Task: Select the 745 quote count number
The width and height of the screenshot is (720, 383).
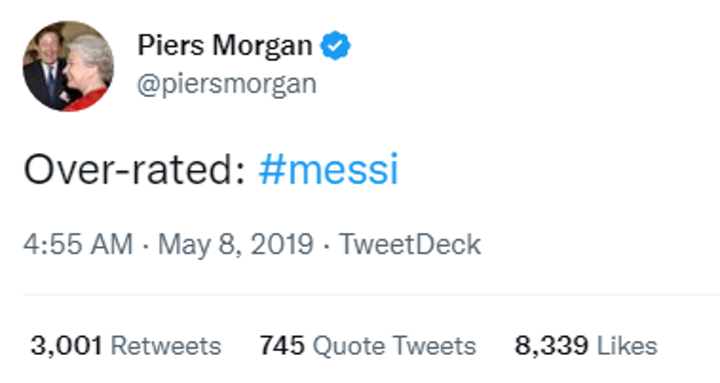Action: coord(282,345)
